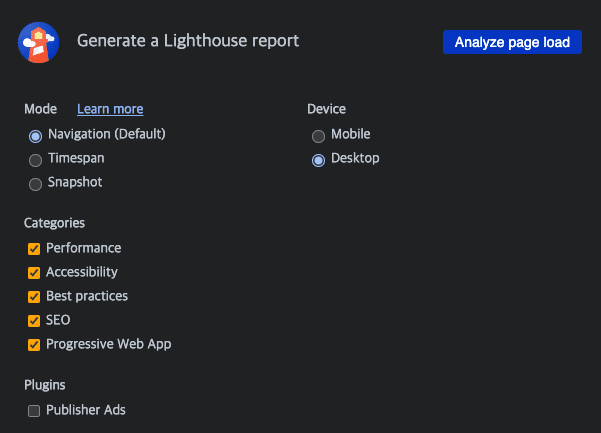Uncheck the Performance category
The width and height of the screenshot is (601, 433).
(x=34, y=249)
